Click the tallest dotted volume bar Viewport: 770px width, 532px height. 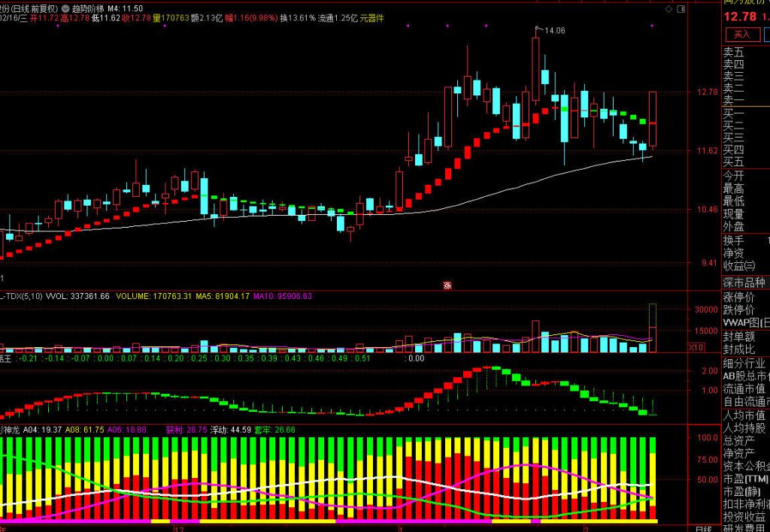[x=653, y=328]
